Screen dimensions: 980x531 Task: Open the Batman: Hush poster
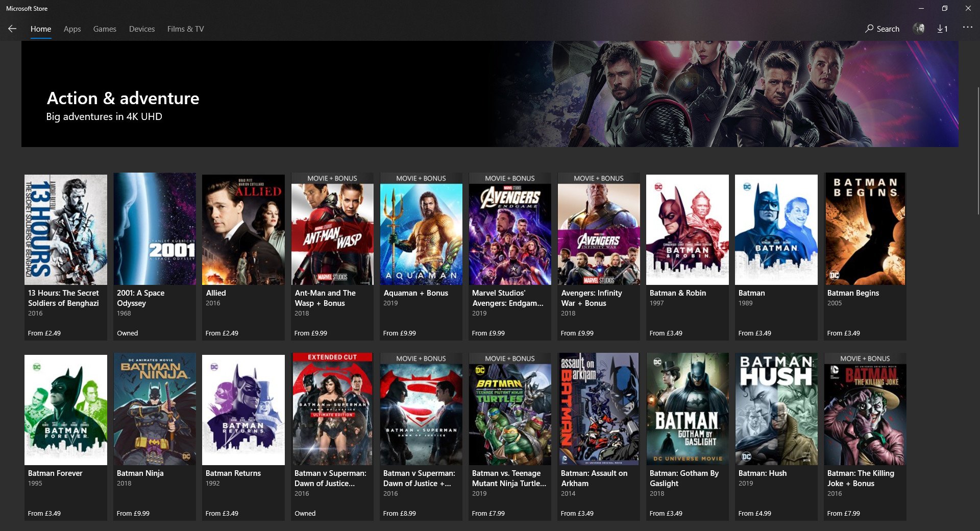(776, 409)
